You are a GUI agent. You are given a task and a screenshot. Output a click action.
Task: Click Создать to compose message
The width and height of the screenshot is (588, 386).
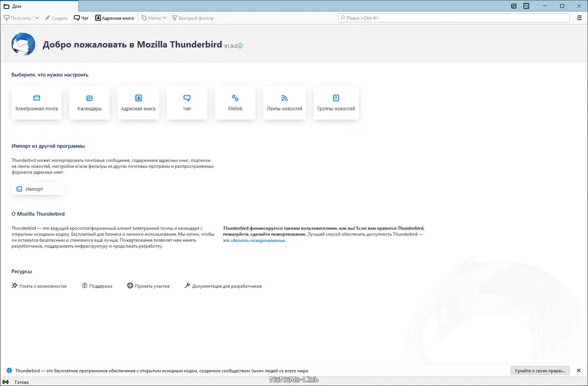coord(56,18)
